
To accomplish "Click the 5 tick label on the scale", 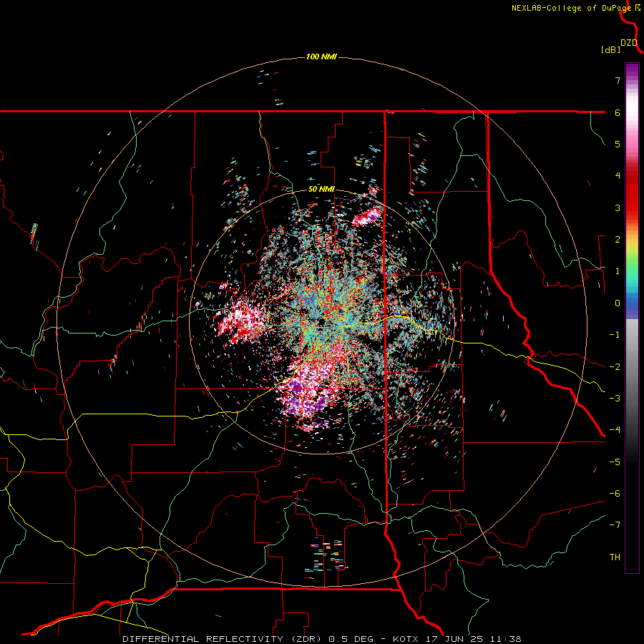I will click(x=618, y=144).
